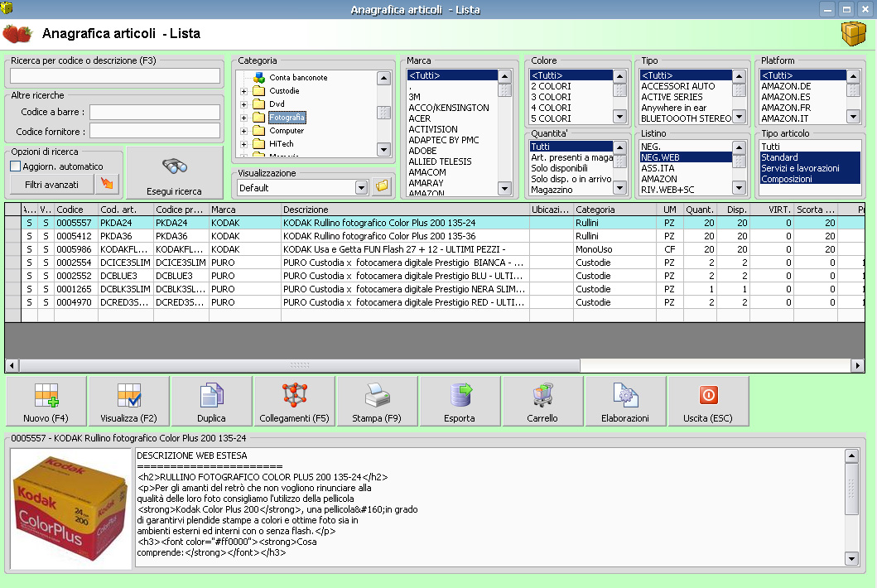Click the Stampa (F9) printer button
Viewport: 877px width, 588px height.
[377, 401]
